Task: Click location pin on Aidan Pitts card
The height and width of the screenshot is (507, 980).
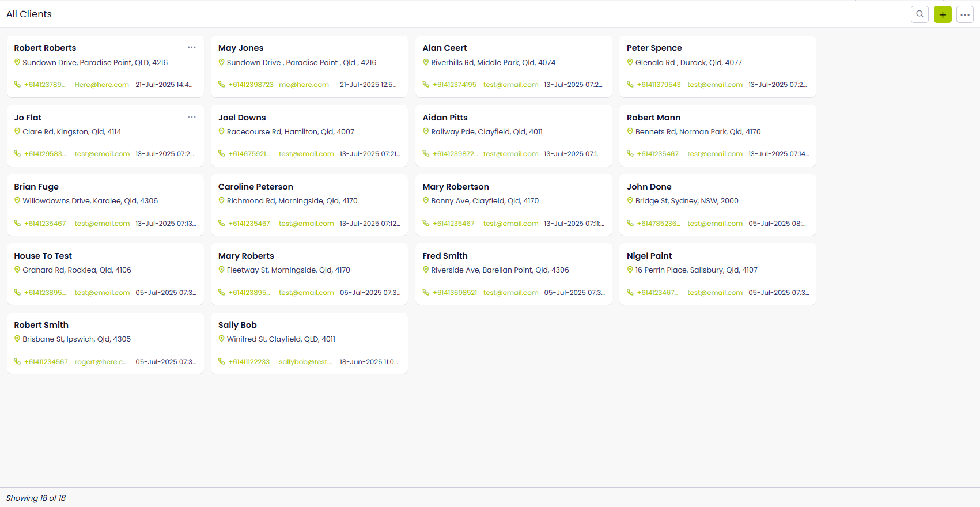Action: coord(426,131)
